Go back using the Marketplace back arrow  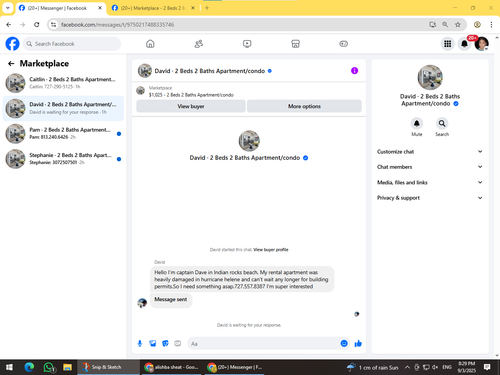(11, 64)
